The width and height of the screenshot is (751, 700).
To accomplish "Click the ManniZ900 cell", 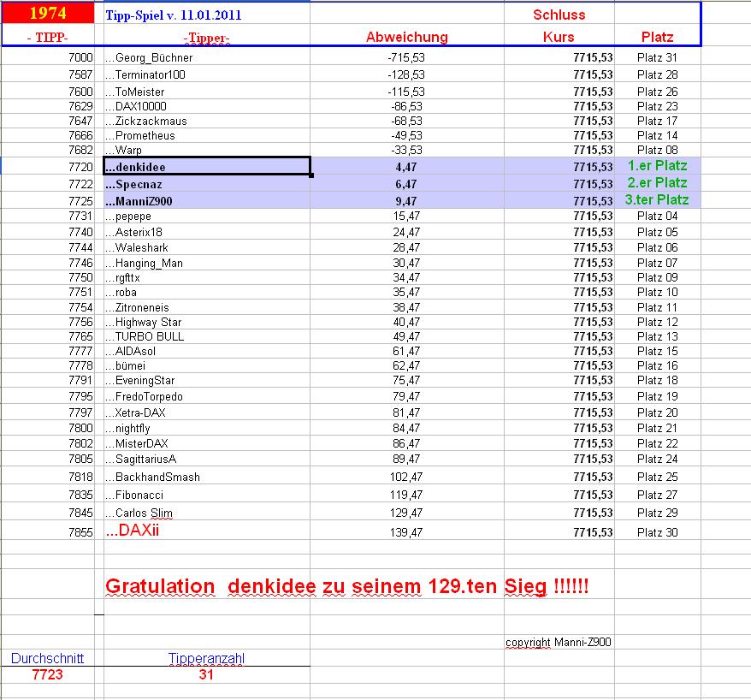I will point(207,201).
